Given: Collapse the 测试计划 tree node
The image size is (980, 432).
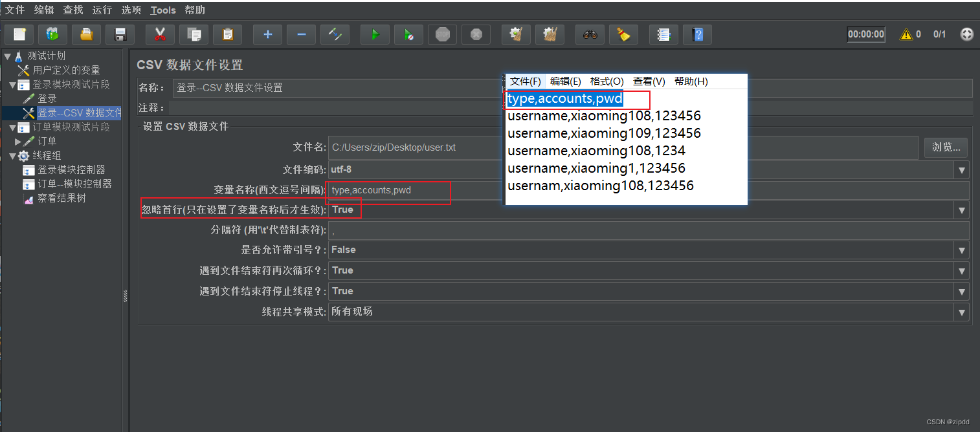Looking at the screenshot, I should 7,56.
